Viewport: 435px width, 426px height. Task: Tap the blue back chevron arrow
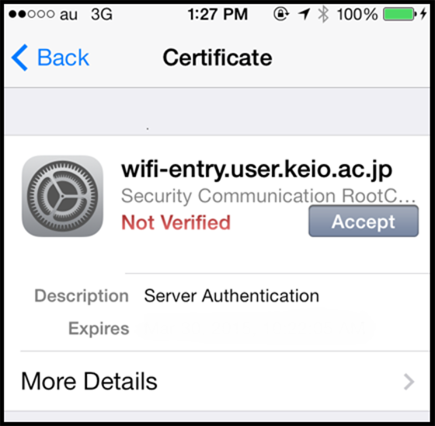click(20, 58)
